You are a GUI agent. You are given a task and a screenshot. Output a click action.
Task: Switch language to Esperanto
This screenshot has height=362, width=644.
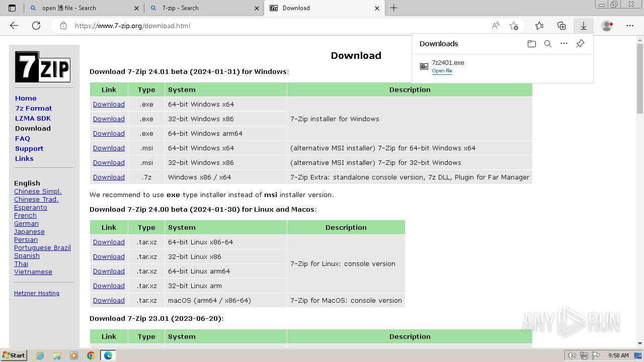click(x=31, y=207)
